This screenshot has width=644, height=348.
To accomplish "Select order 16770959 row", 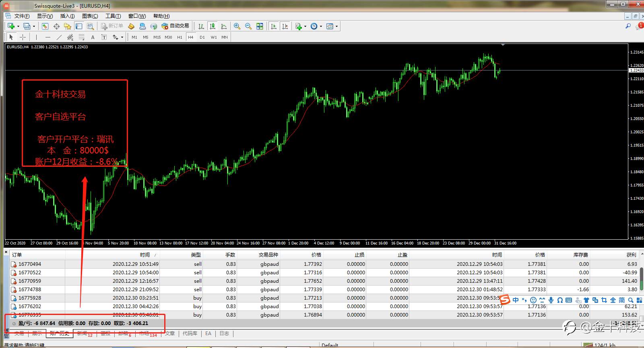I will click(324, 281).
